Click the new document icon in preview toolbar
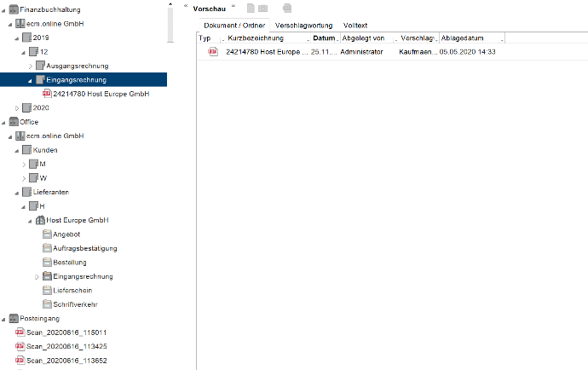 (251, 8)
